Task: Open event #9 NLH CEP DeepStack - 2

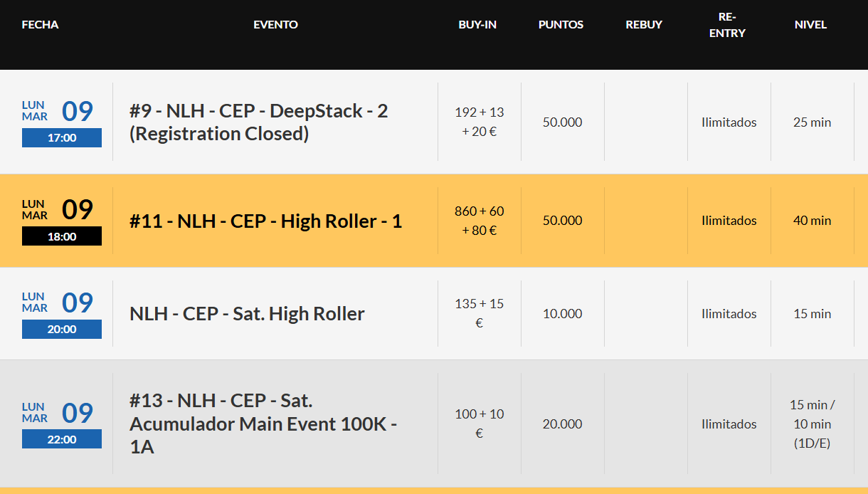Action: tap(258, 122)
